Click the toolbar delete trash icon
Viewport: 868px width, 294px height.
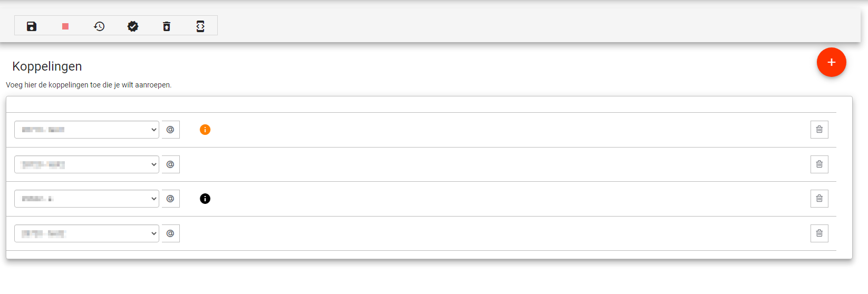pyautogui.click(x=167, y=26)
